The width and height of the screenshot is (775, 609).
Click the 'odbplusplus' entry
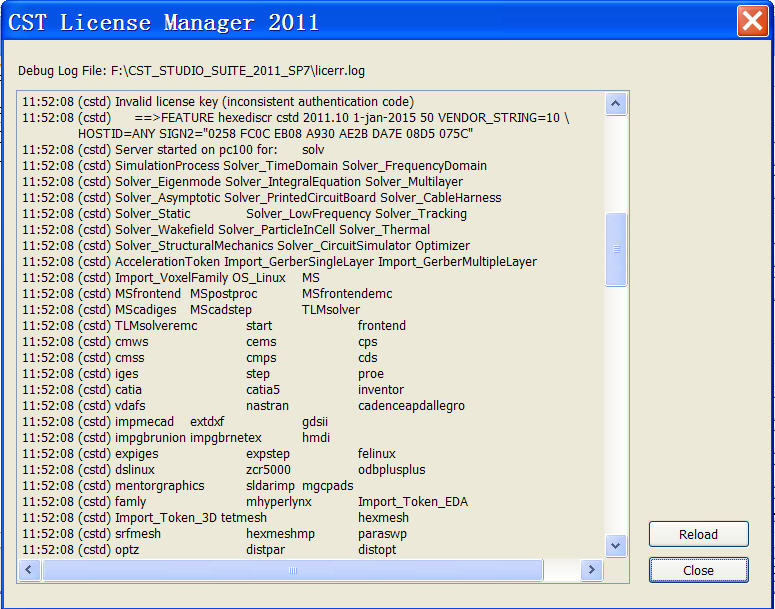click(x=391, y=470)
